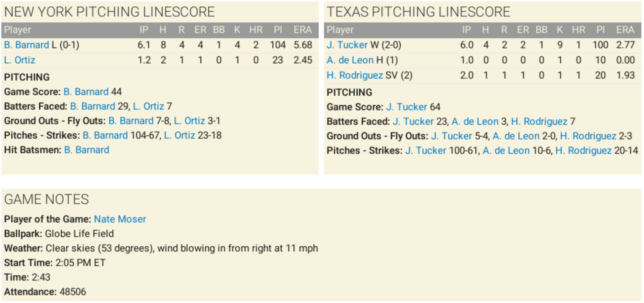This screenshot has width=644, height=303.
Task: Open B. Barnard in New York Pitches - Strikes line
Action: click(105, 135)
